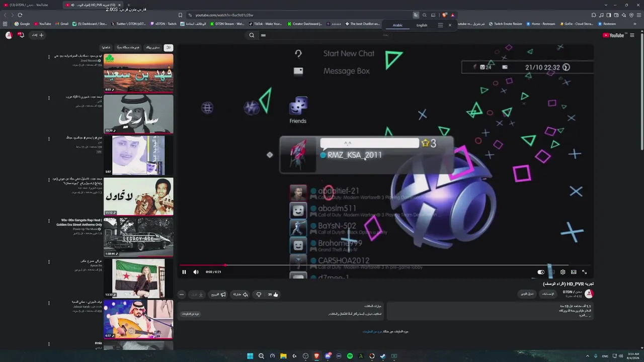Screen dimensions: 644x362
Task: Mute the video volume
Action: (196, 272)
